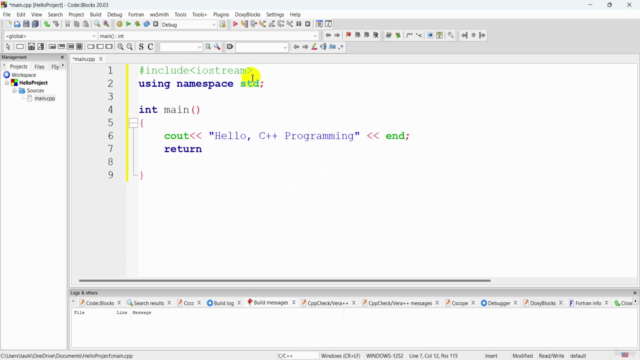Open the main() : int function dropdown
This screenshot has width=640, height=360.
[x=208, y=36]
